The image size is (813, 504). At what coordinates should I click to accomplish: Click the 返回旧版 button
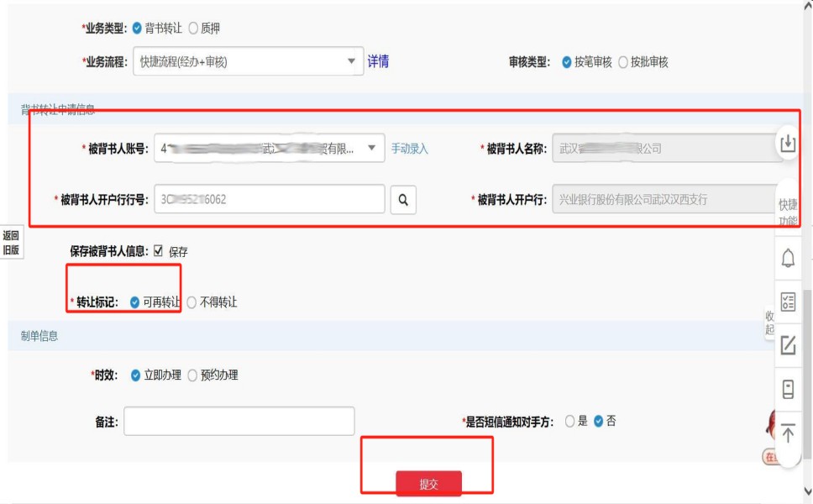coord(11,243)
